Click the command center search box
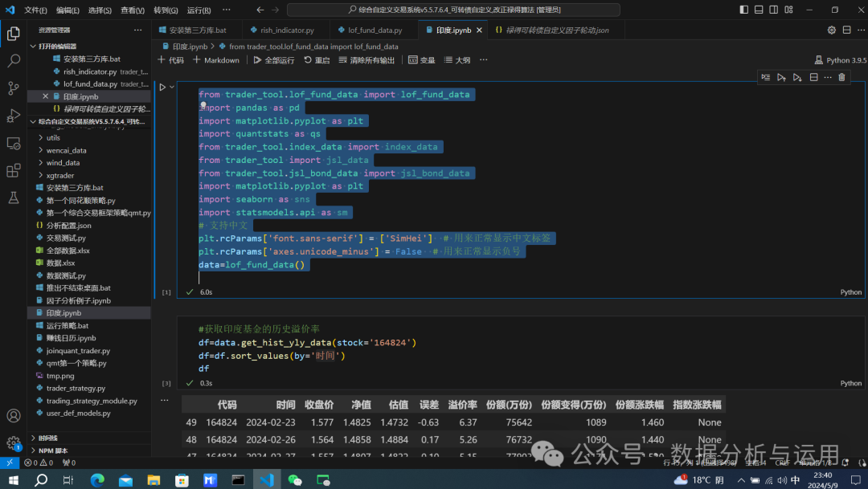The height and width of the screenshot is (489, 868). coord(453,10)
